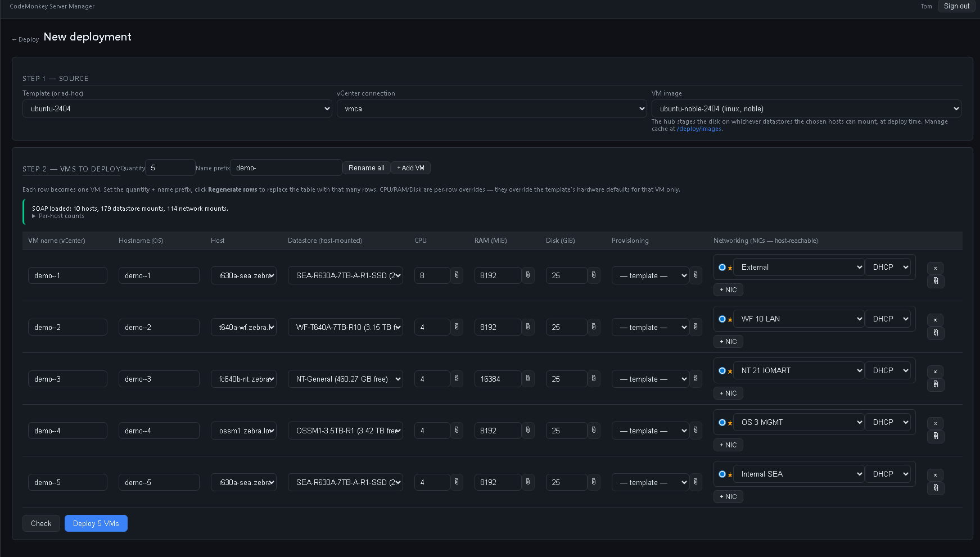
Task: Click the Check button
Action: [41, 523]
